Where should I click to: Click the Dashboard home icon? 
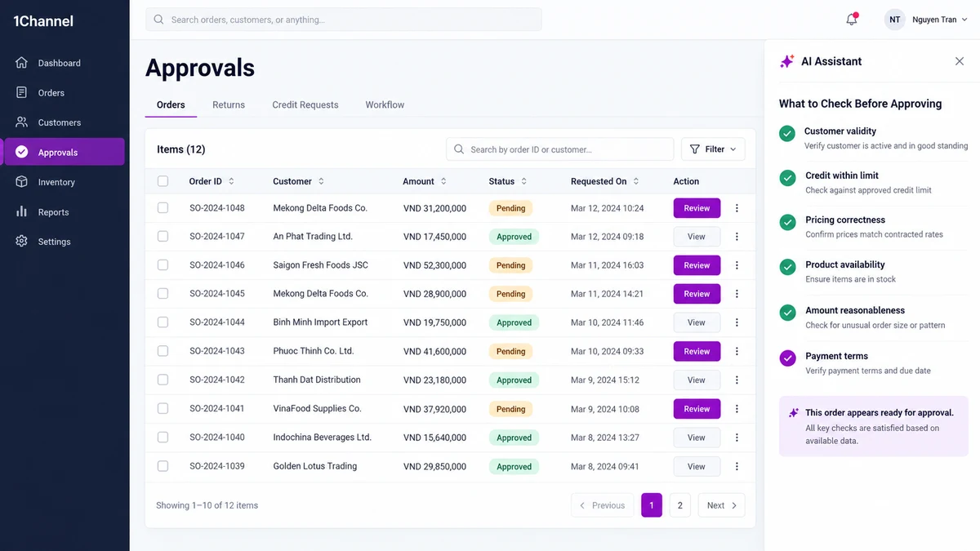point(22,63)
